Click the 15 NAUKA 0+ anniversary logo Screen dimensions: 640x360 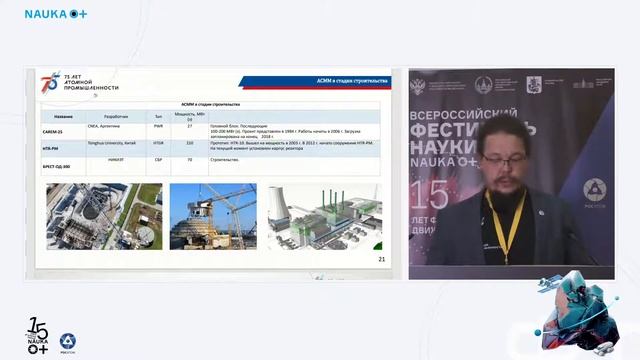pos(38,336)
